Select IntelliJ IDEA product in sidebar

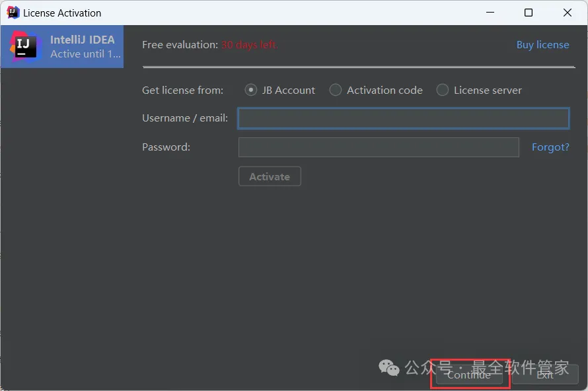pos(62,46)
